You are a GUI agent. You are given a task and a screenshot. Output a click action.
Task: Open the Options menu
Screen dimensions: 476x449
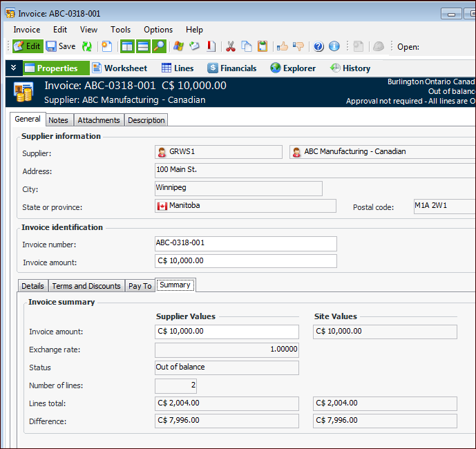point(158,30)
